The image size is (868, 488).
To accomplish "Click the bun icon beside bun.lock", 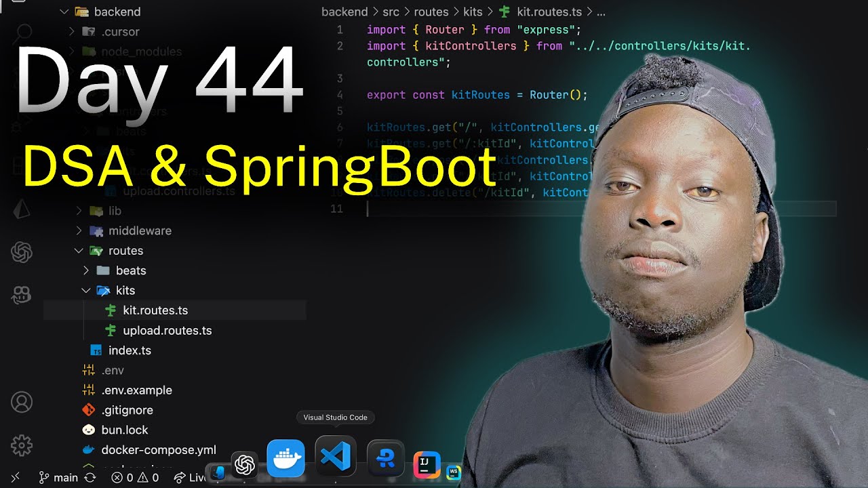I will pyautogui.click(x=89, y=430).
